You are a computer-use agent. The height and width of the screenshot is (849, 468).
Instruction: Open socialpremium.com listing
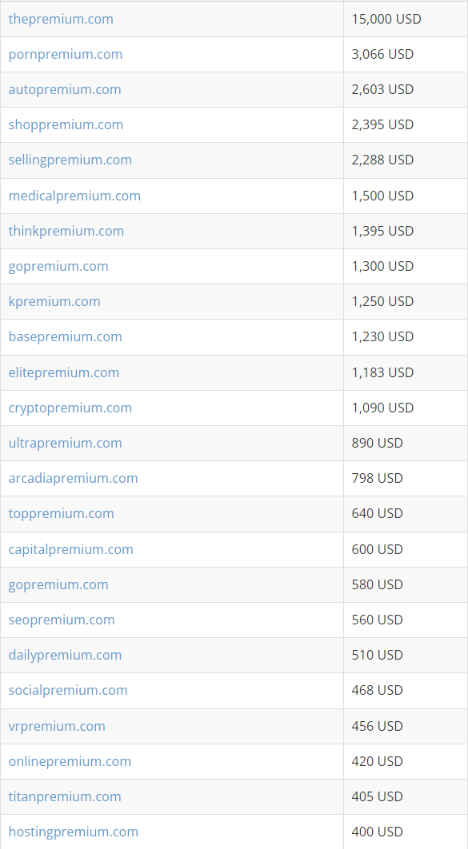point(68,690)
